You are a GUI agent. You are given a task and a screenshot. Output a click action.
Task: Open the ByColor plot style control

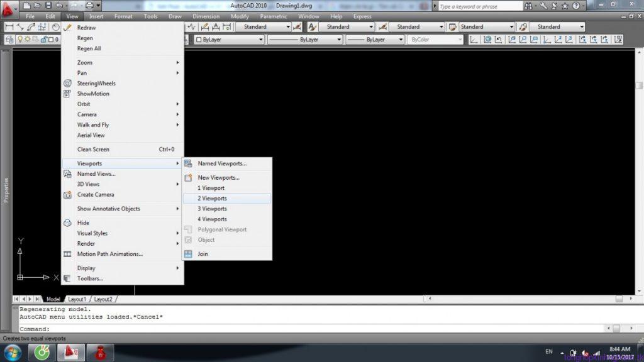434,39
